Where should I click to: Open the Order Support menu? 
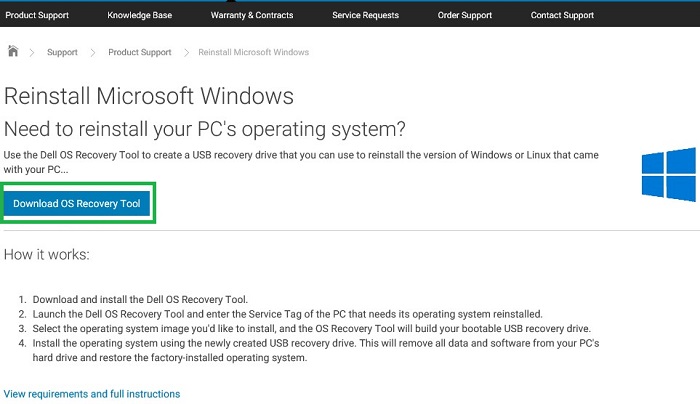click(x=464, y=15)
